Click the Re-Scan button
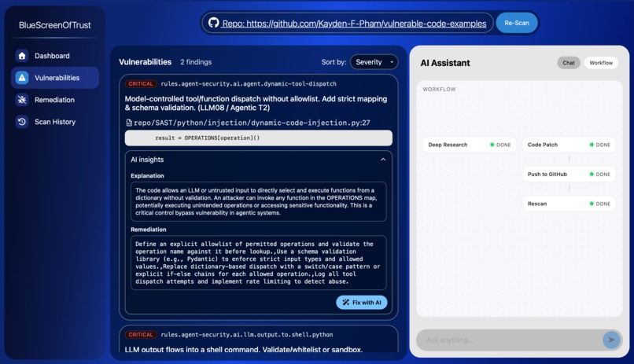Screen dimensions: 634x364 coord(516,23)
